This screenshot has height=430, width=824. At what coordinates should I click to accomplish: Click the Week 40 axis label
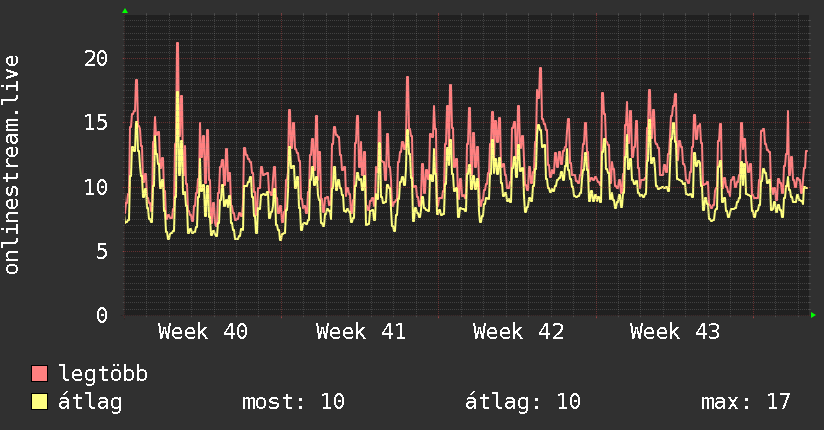coord(203,332)
